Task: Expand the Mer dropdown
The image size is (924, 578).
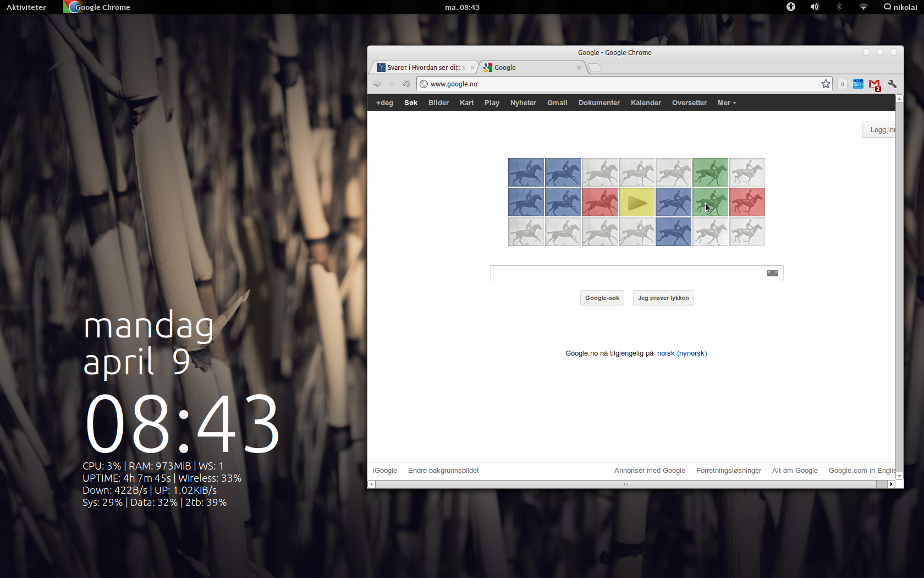Action: [727, 103]
